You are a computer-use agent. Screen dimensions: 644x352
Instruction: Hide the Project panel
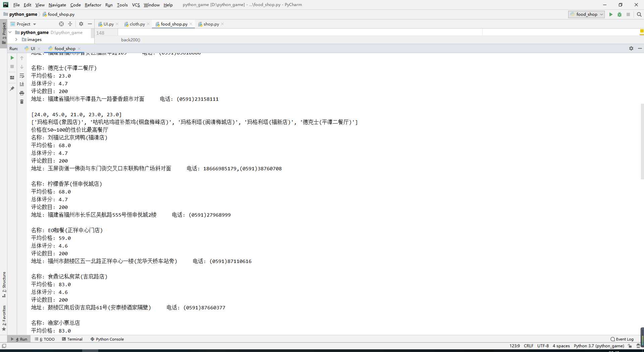tap(90, 24)
